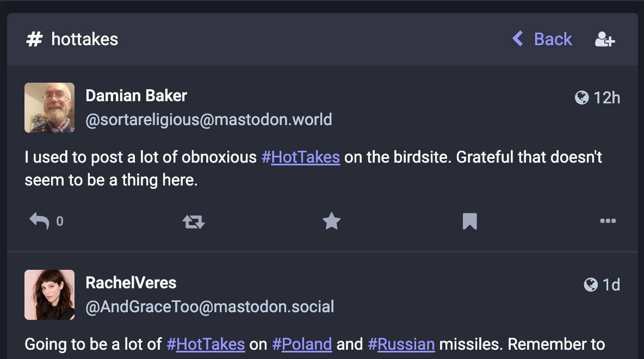Open the #Russian hashtag link
Image resolution: width=644 pixels, height=359 pixels.
[401, 344]
